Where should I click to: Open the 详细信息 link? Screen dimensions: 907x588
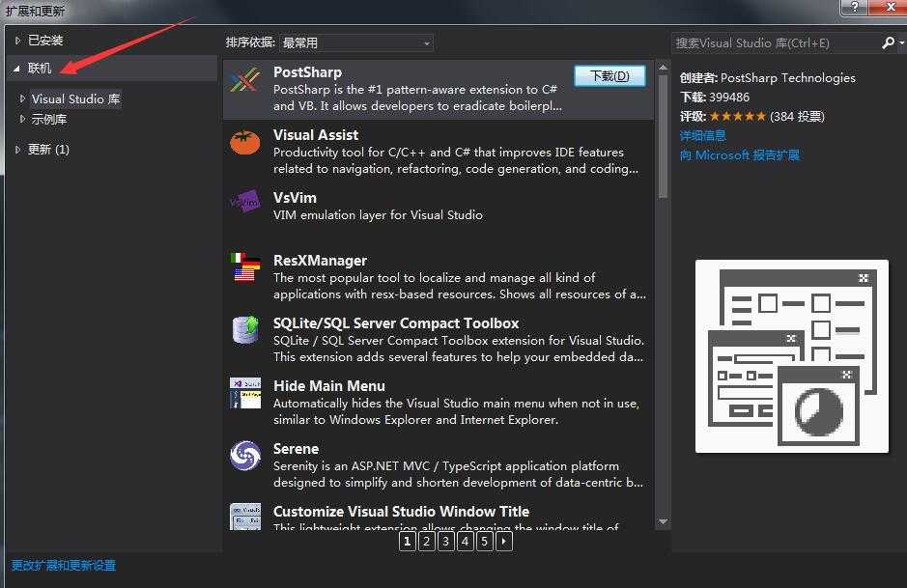point(702,136)
